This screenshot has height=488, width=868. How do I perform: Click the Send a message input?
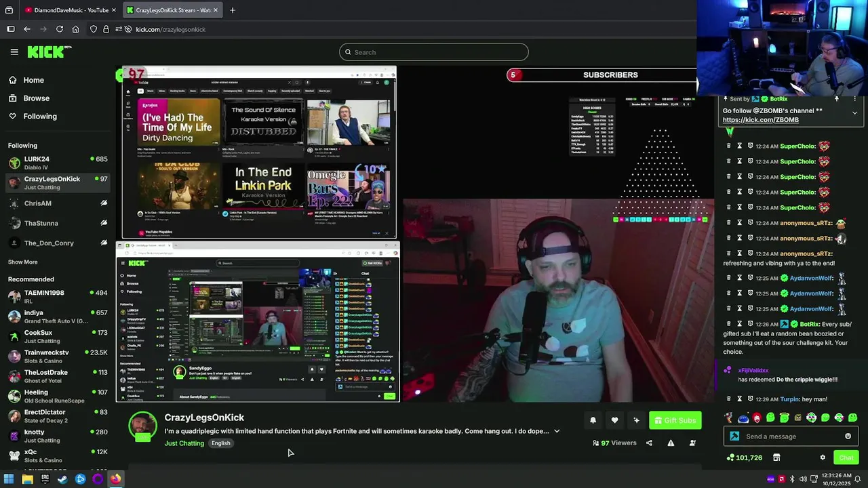[790, 436]
